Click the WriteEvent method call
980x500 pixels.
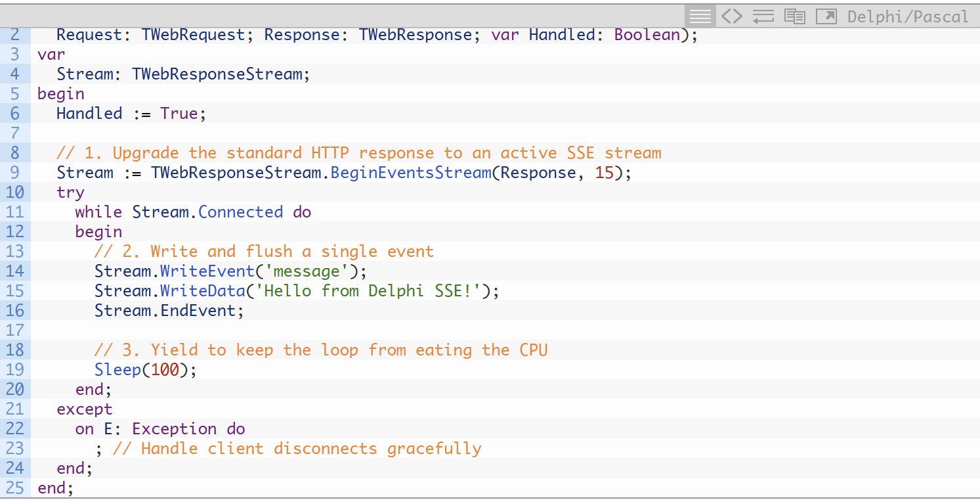(207, 271)
